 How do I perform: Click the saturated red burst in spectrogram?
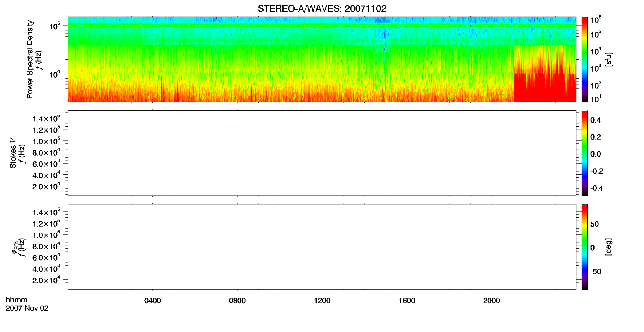click(x=545, y=88)
